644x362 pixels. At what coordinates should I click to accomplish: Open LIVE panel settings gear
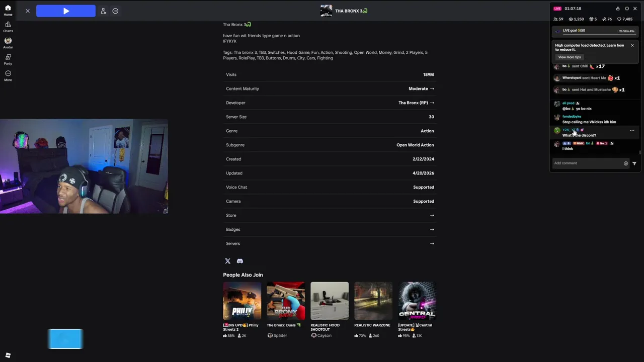[627, 9]
